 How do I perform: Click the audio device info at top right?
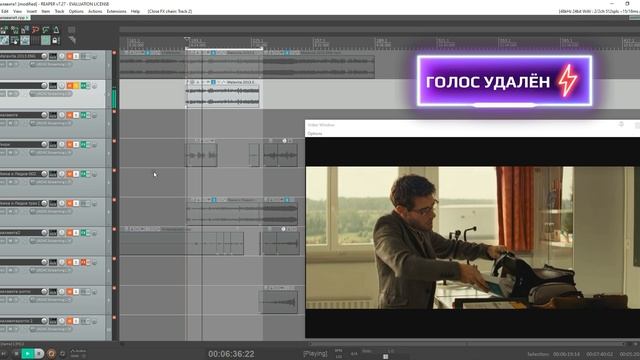(x=598, y=11)
